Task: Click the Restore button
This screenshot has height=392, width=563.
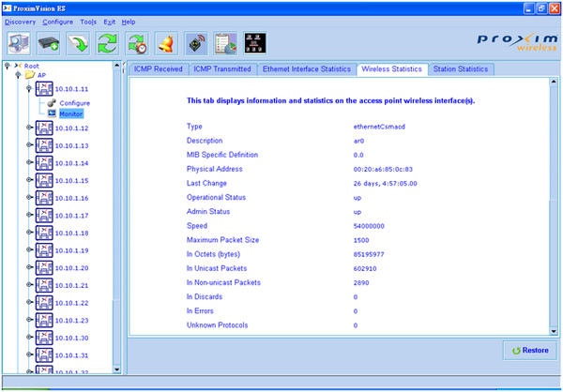Action: [x=530, y=351]
